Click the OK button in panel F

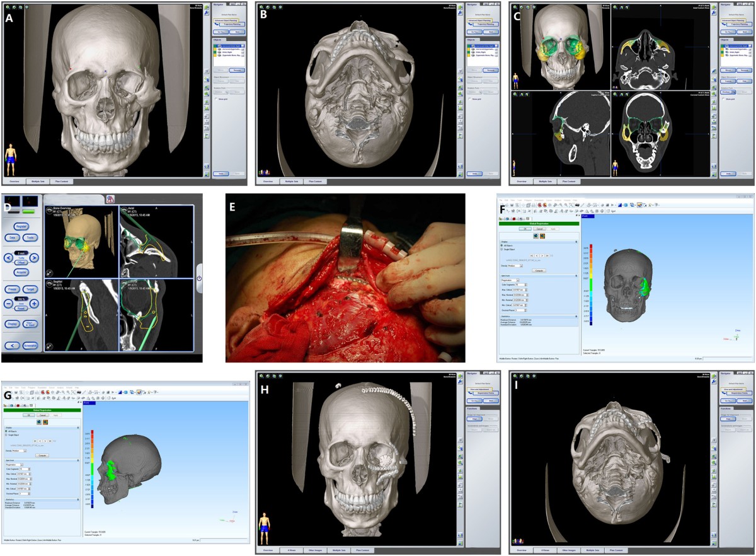click(x=525, y=229)
